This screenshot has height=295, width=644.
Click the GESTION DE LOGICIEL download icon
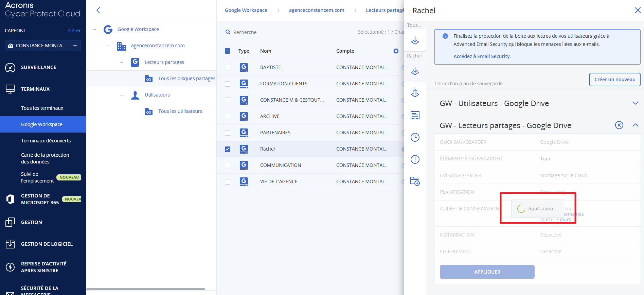point(10,244)
